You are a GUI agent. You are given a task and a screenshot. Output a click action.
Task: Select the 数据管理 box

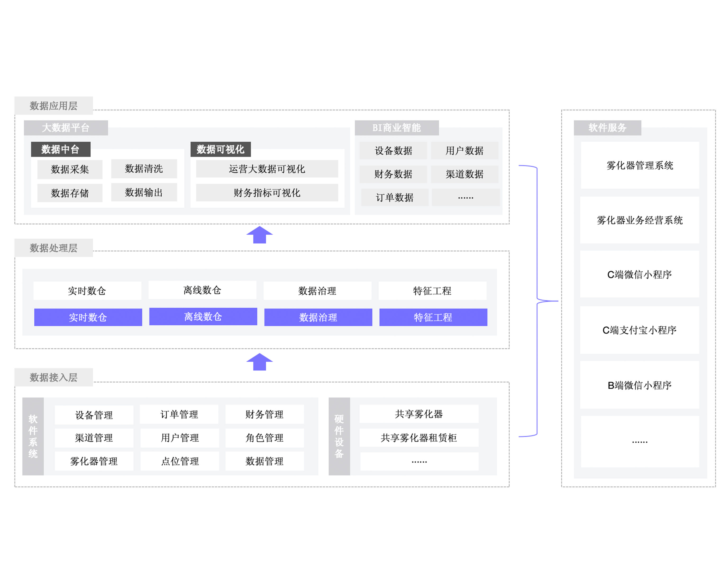coord(265,461)
